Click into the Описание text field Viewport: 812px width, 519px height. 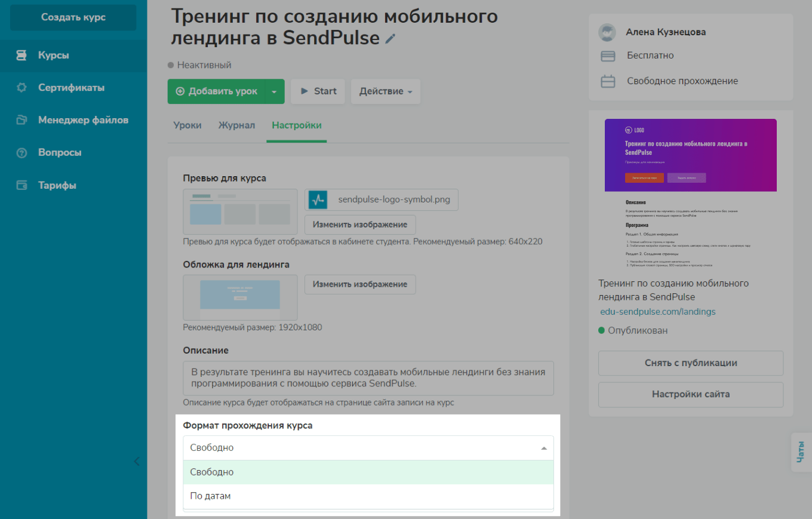pyautogui.click(x=368, y=377)
